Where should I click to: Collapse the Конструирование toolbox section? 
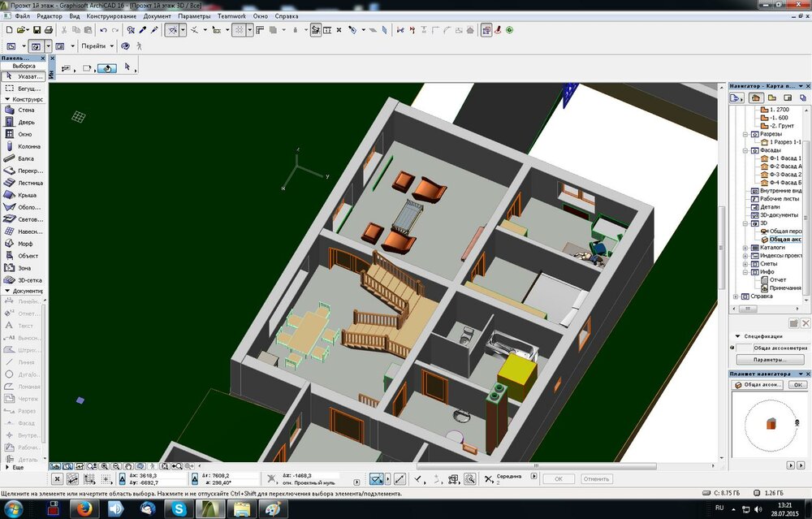7,99
